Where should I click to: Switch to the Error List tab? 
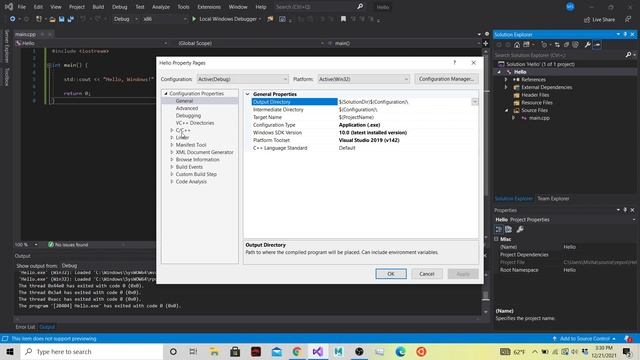pos(25,327)
